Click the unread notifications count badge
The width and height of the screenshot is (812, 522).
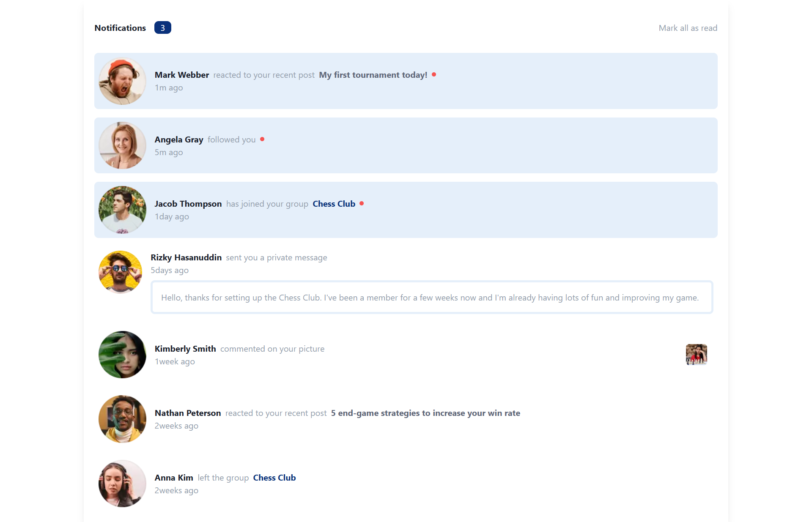pos(162,27)
